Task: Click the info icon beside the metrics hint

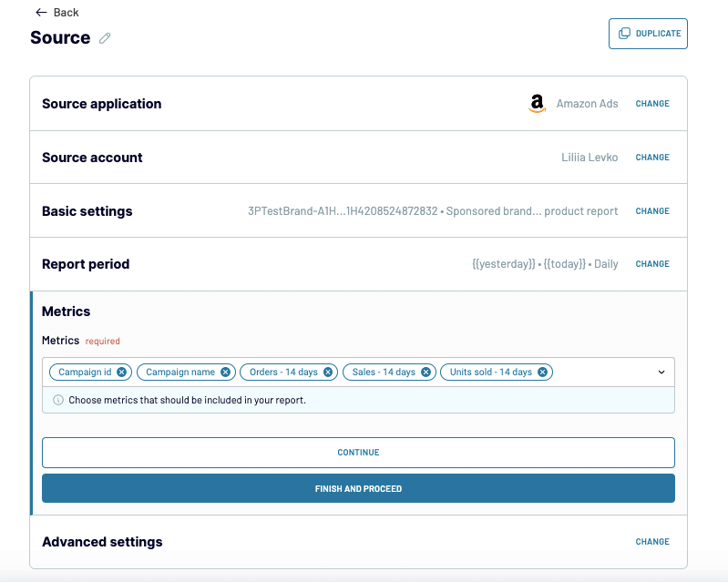Action: (x=58, y=400)
